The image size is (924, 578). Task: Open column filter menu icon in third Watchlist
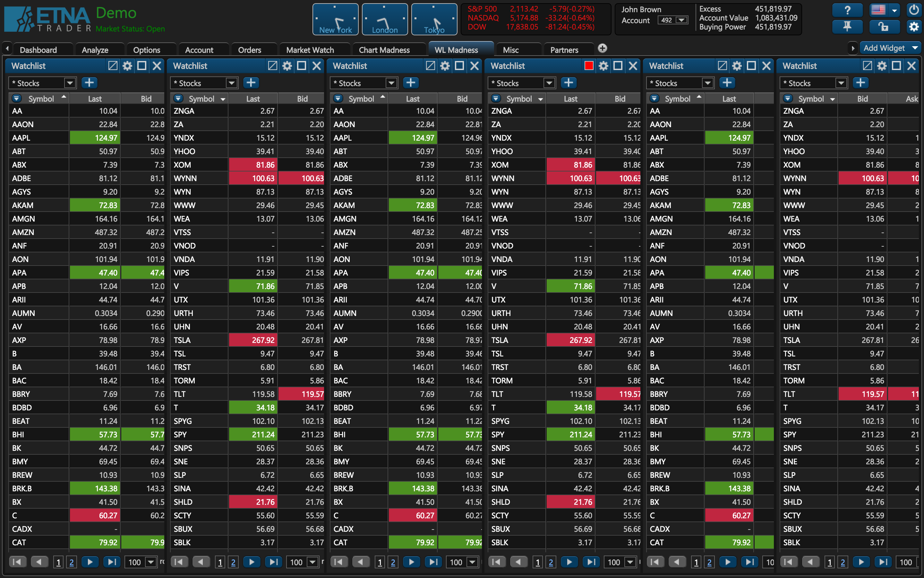[338, 99]
